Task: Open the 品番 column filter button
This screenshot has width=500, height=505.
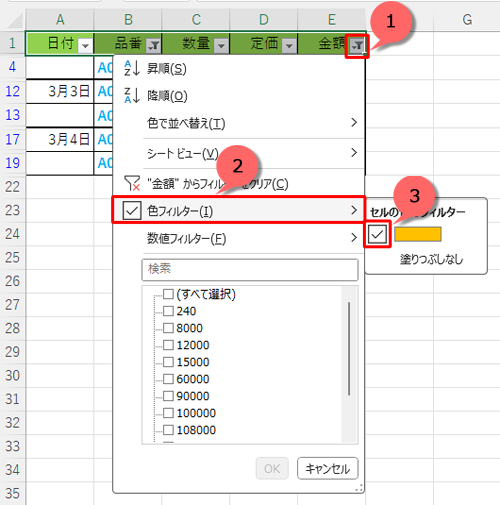Action: click(154, 45)
